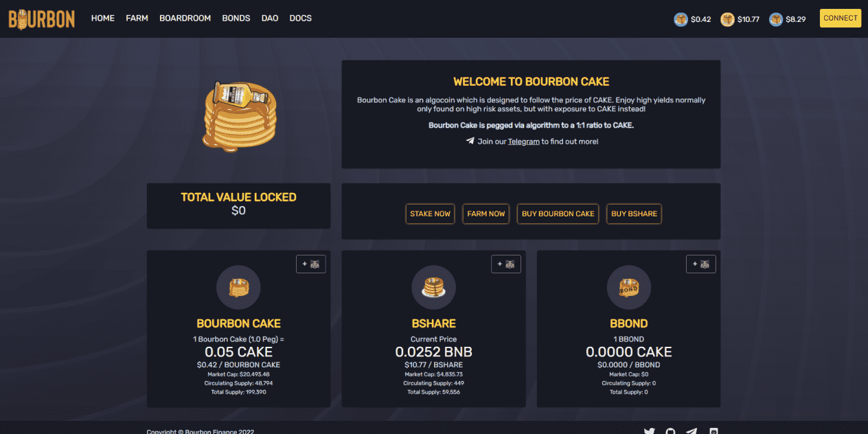
Task: Click the 0.0252 BNB price value
Action: click(x=433, y=352)
